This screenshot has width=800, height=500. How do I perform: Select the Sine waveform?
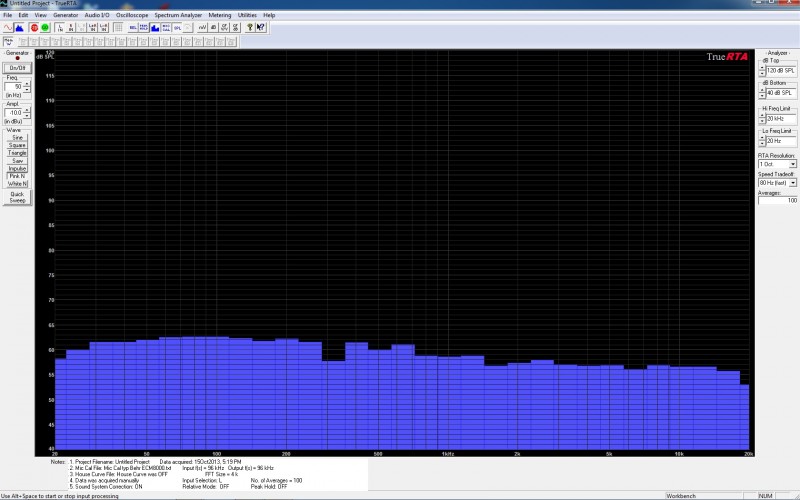point(17,138)
